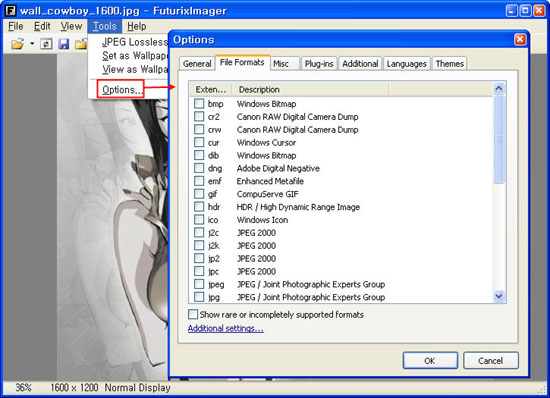Click the format list scrollbar up arrow
Image resolution: width=550 pixels, height=398 pixels.
pyautogui.click(x=499, y=88)
